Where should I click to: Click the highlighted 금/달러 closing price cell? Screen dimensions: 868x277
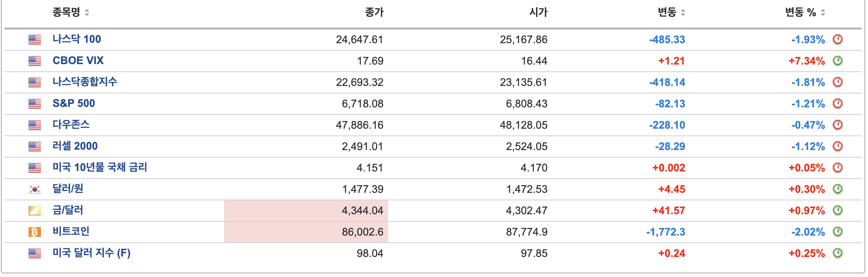click(306, 211)
